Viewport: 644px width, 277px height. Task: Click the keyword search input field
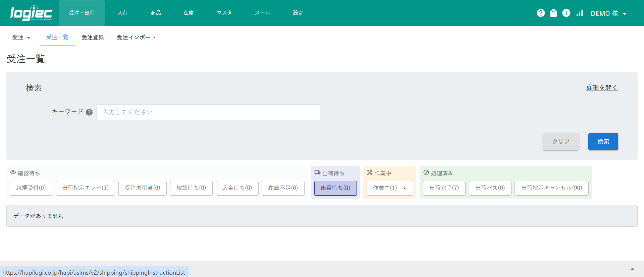208,112
